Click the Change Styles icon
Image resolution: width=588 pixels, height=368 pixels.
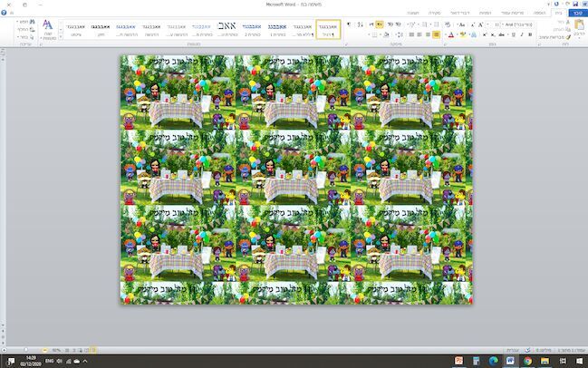click(x=47, y=25)
